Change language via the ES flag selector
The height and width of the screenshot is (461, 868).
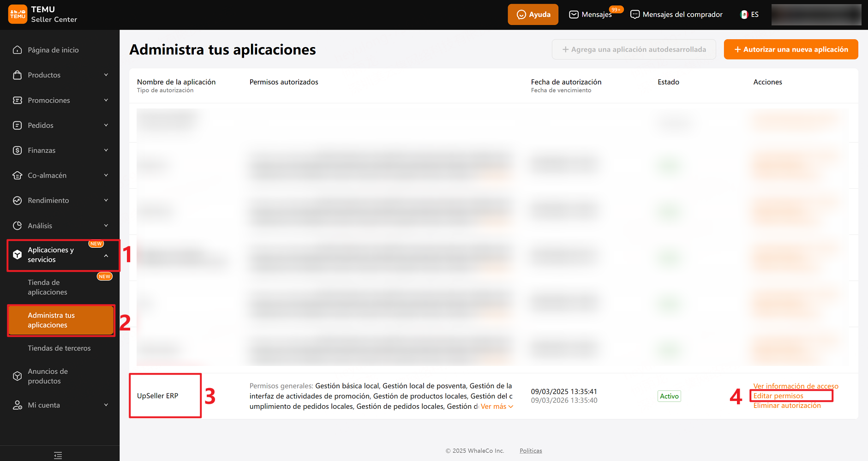coord(749,14)
